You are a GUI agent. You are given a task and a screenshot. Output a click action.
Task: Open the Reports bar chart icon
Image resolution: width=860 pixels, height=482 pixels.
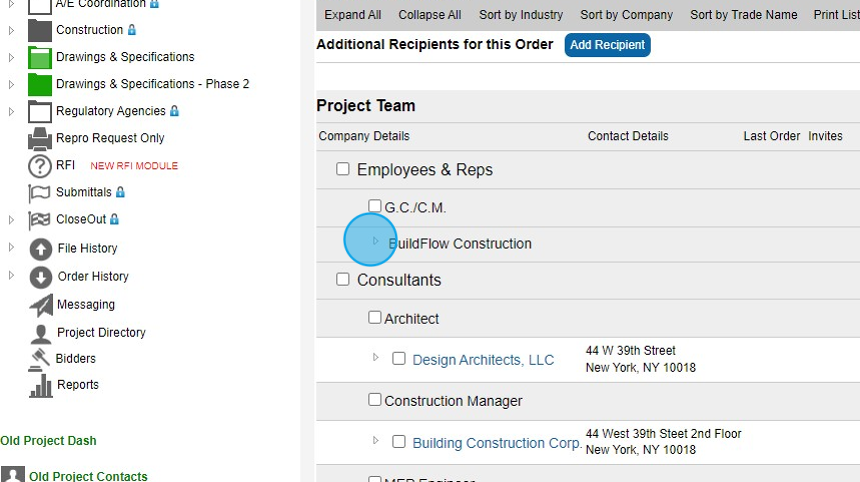tap(40, 385)
